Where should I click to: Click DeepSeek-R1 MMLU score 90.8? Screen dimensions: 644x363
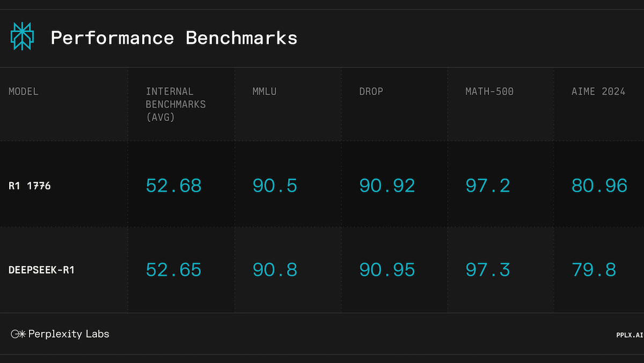[275, 270]
